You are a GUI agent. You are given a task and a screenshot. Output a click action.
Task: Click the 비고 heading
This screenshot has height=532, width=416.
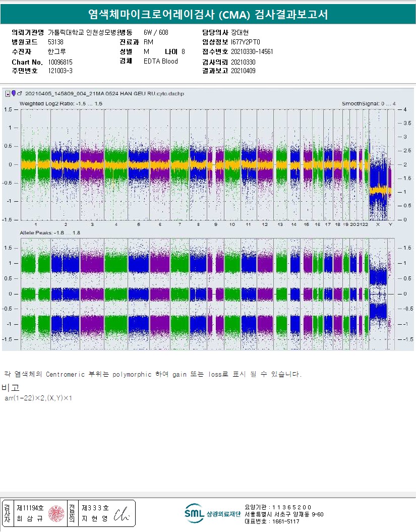(11, 387)
